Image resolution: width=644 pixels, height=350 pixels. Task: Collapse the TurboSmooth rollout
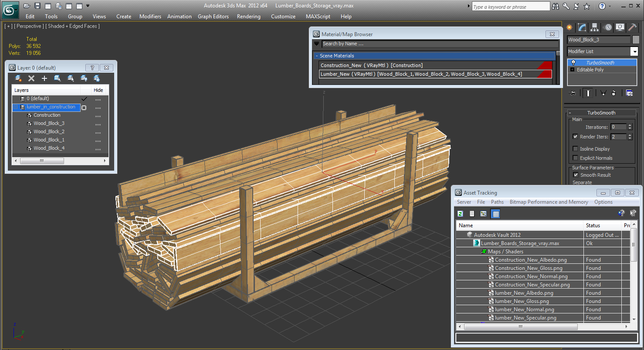pyautogui.click(x=601, y=113)
